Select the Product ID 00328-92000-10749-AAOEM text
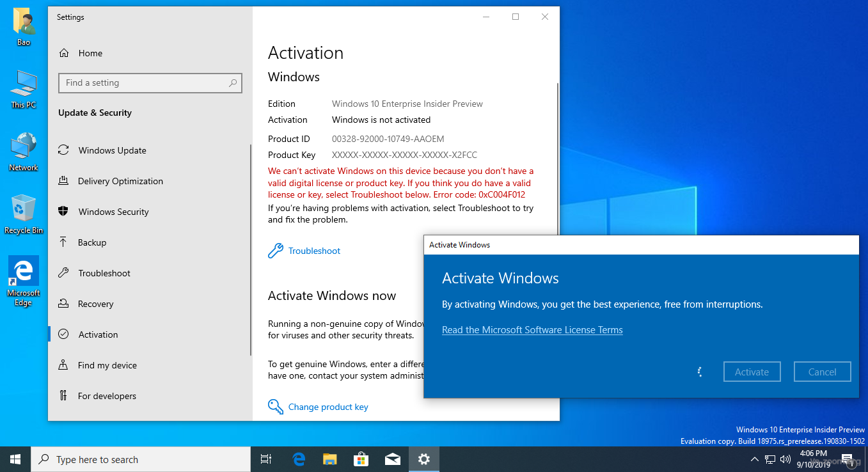 388,139
